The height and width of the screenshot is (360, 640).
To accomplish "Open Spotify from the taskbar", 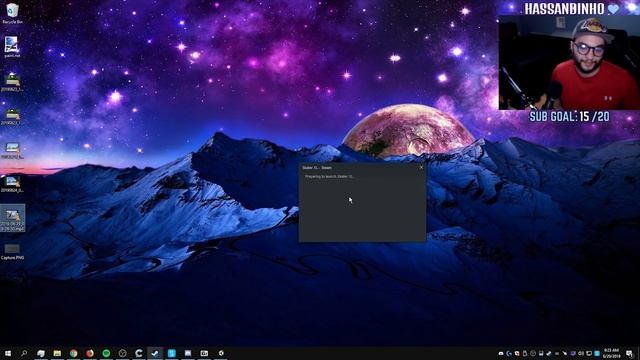I will coord(106,353).
